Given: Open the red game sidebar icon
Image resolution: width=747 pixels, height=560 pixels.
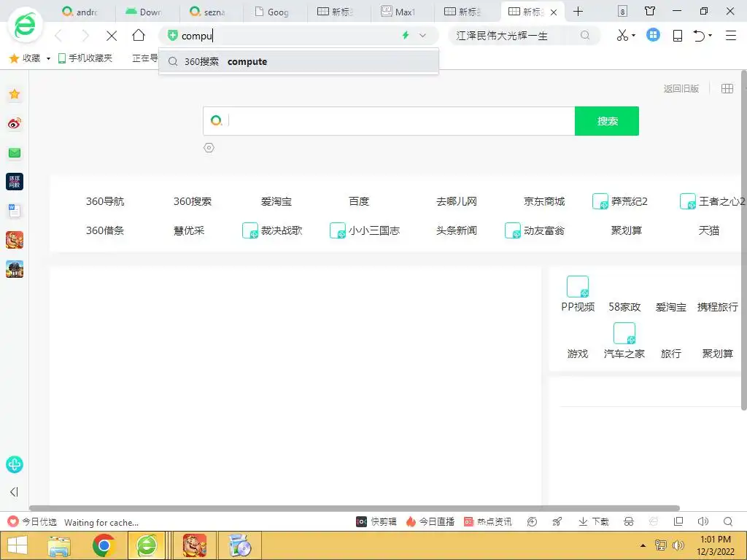Looking at the screenshot, I should click(15, 240).
